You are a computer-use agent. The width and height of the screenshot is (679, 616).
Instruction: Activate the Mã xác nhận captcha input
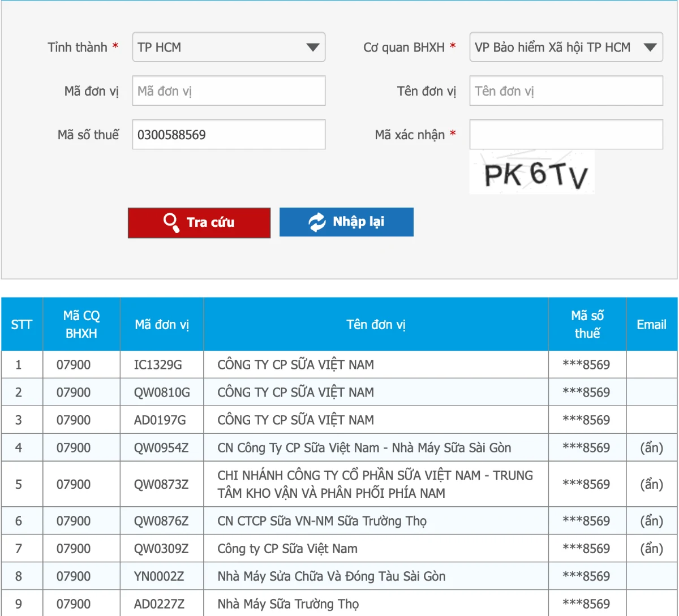point(566,134)
